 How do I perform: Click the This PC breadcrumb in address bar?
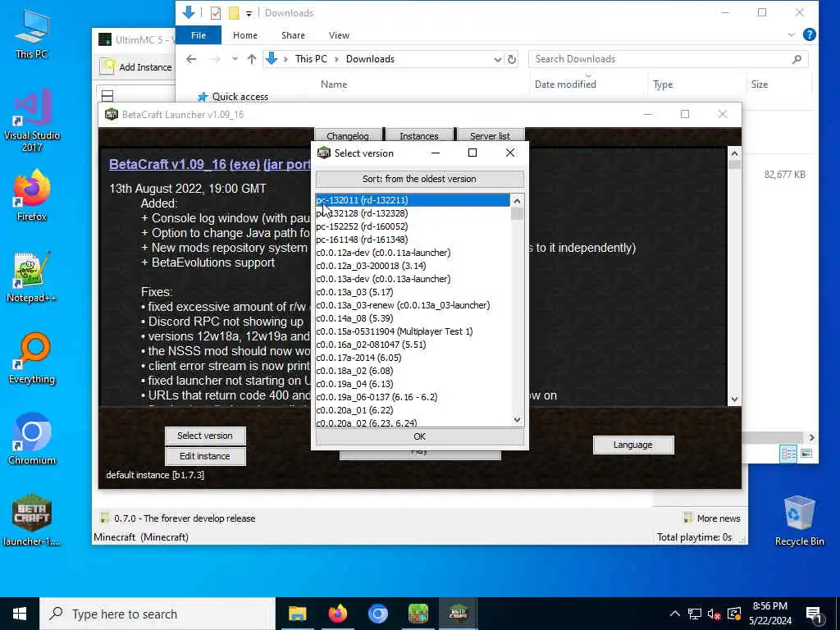pos(311,59)
